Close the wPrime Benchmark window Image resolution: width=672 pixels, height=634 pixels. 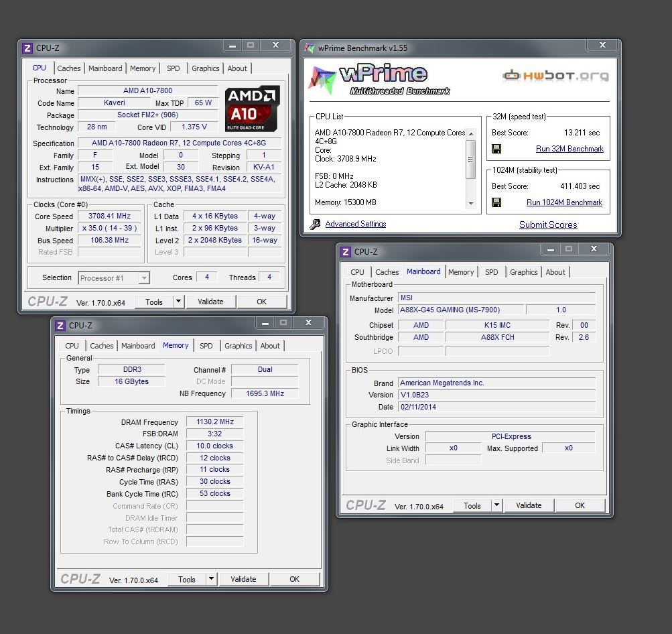[602, 45]
